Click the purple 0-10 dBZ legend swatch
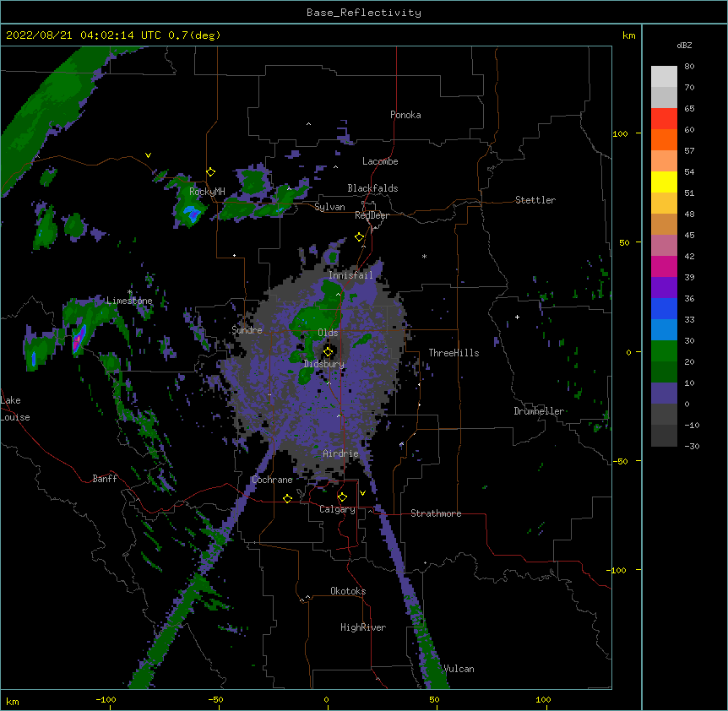Image resolution: width=728 pixels, height=711 pixels. [664, 393]
